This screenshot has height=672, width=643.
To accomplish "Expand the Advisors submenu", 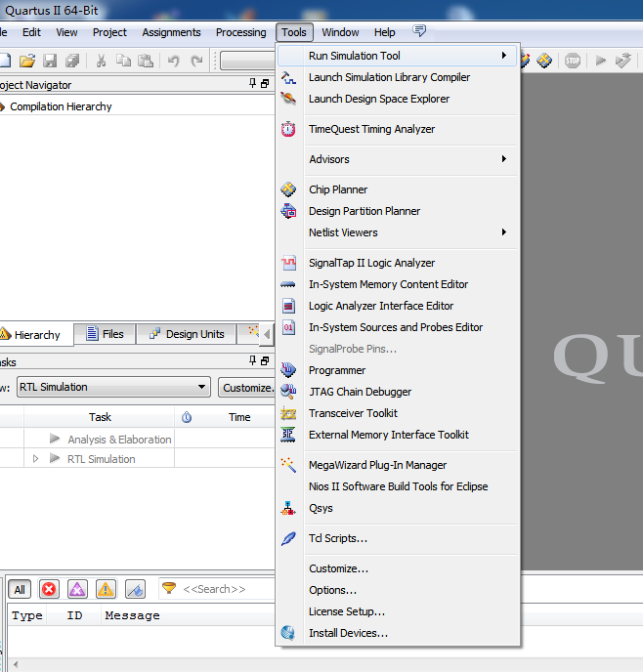I will (x=504, y=159).
